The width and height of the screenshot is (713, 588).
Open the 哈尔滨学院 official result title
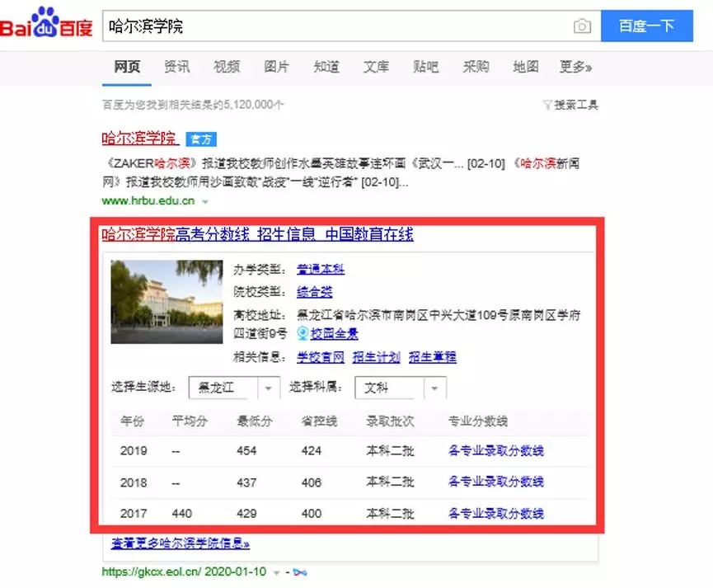click(140, 138)
